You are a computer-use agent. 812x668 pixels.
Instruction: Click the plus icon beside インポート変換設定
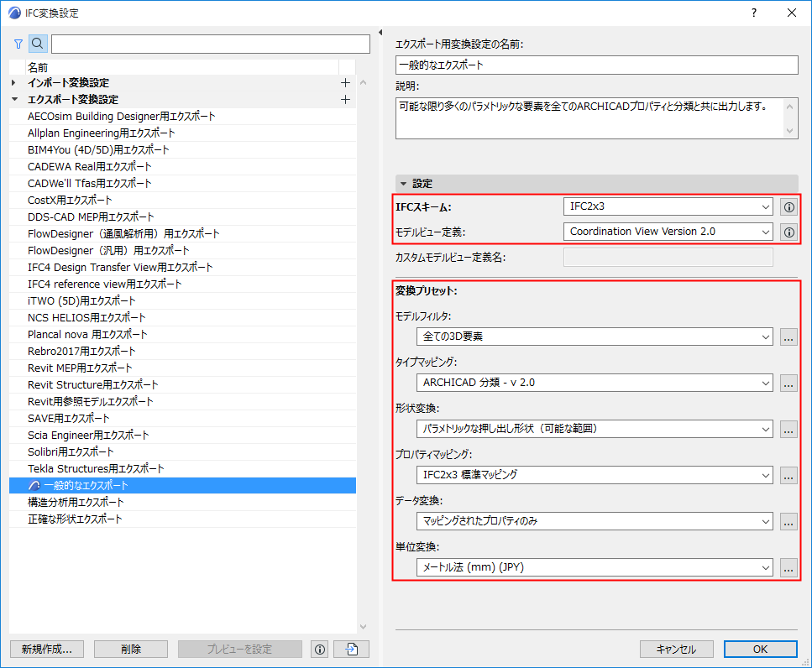(345, 83)
